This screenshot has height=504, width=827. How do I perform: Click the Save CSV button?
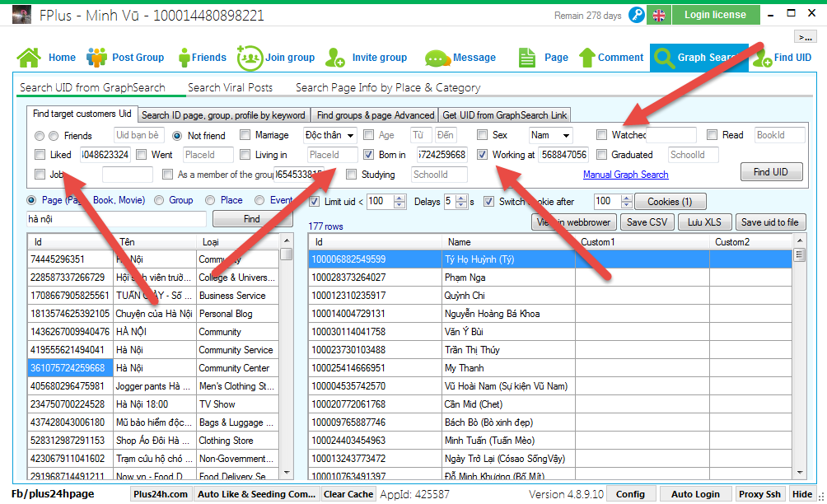point(647,222)
